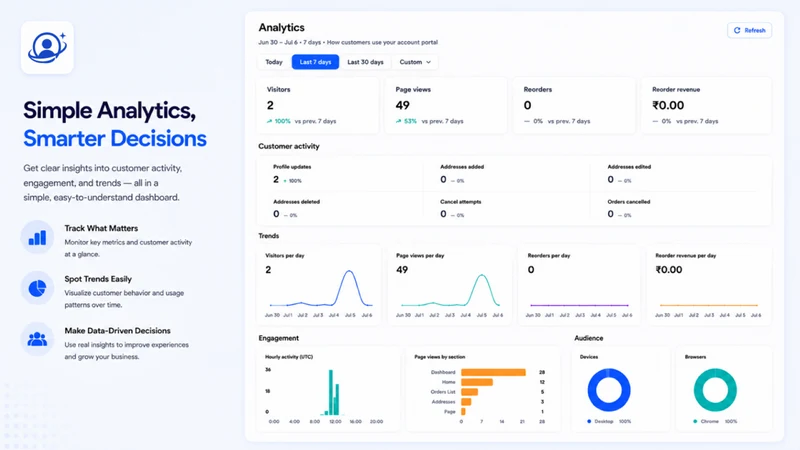Click the tallest Hourly activity bar
Viewport: 800px width, 450px height.
point(331,392)
